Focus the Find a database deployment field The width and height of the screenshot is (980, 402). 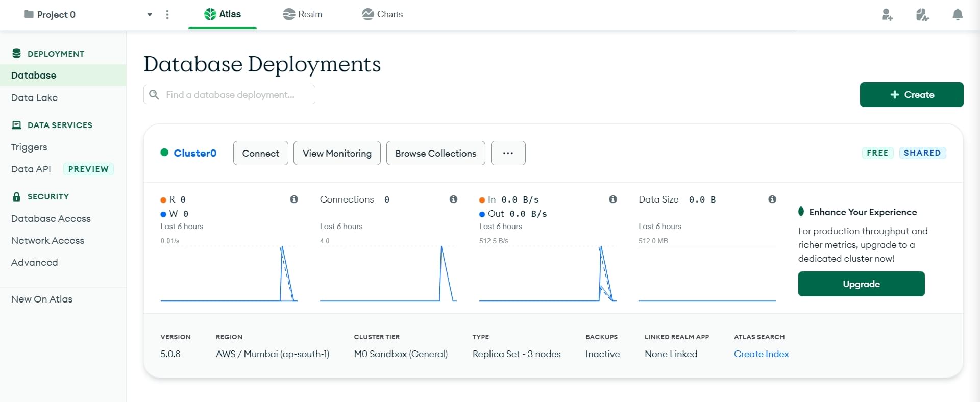(x=229, y=94)
